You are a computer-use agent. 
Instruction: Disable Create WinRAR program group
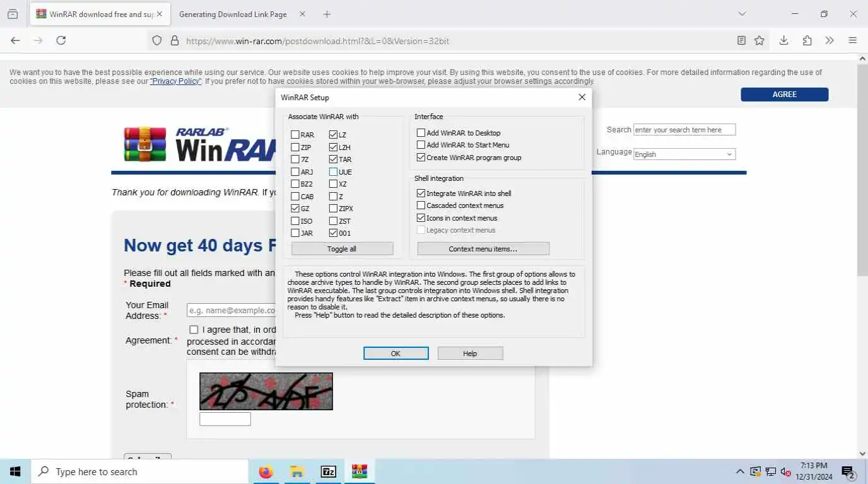click(421, 158)
